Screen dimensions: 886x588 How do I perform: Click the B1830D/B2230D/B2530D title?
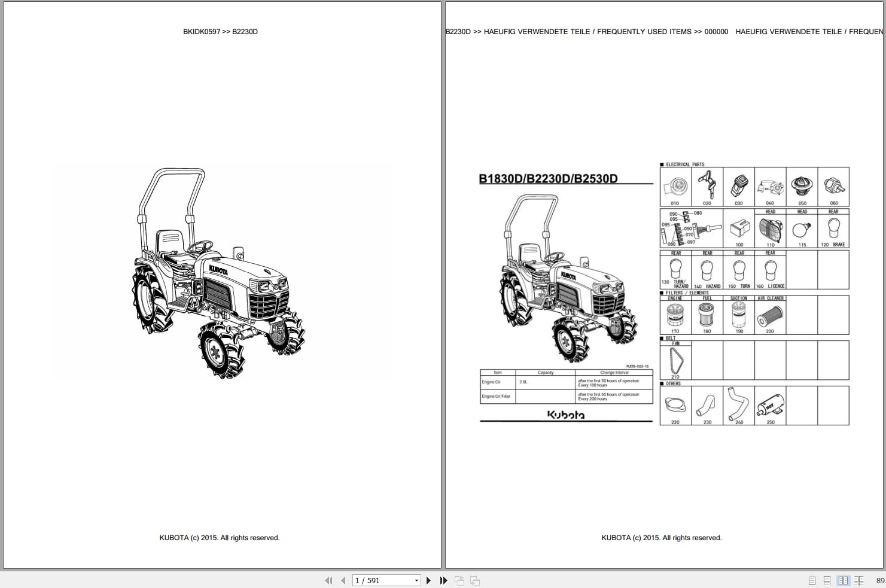(x=548, y=178)
